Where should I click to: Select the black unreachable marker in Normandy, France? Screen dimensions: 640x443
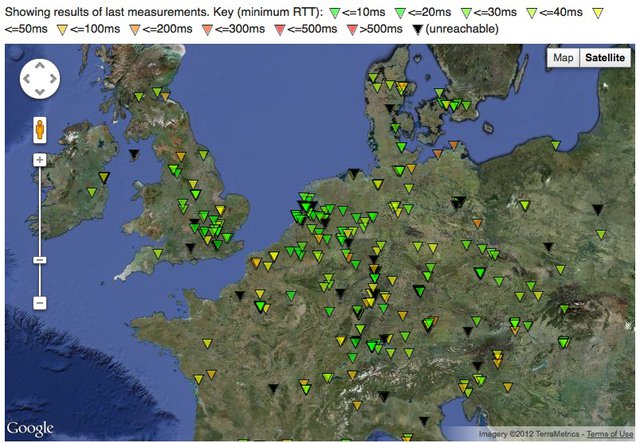pyautogui.click(x=240, y=295)
